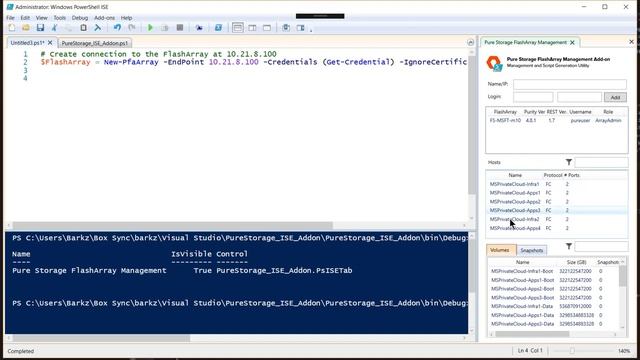Click the Paste clipboard icon

pyautogui.click(x=83, y=28)
